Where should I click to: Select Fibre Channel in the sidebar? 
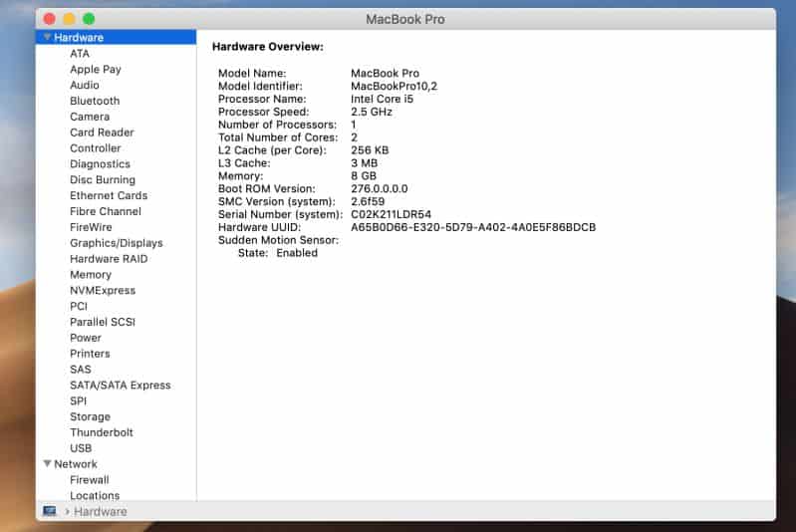pos(106,211)
